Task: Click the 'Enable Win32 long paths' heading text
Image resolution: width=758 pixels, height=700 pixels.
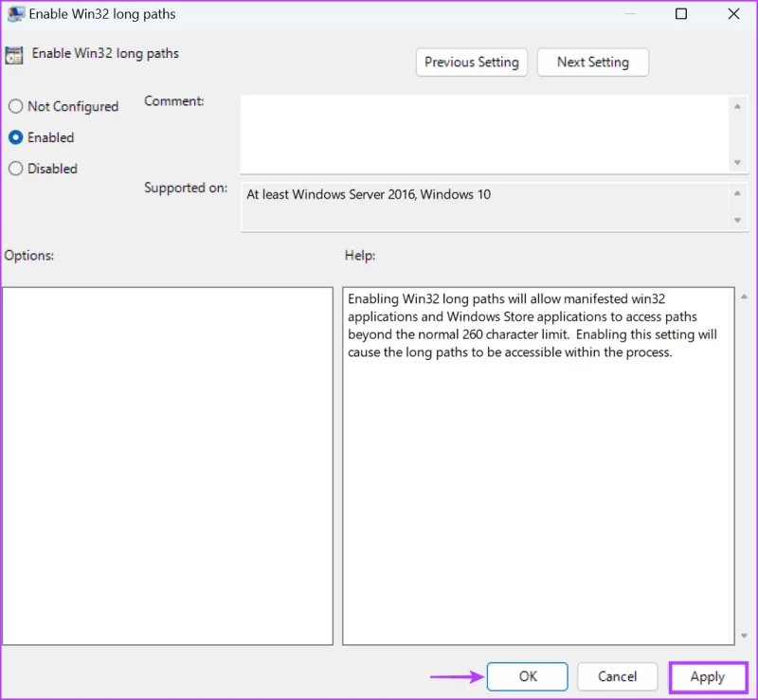Action: click(105, 53)
